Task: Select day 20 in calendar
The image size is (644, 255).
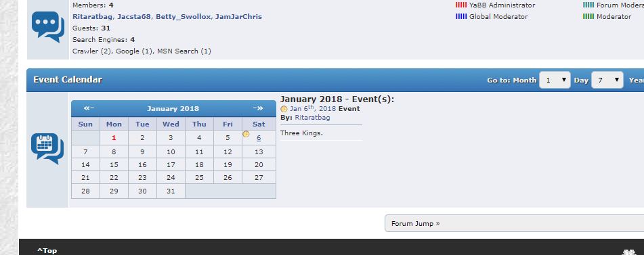Action: 259,165
